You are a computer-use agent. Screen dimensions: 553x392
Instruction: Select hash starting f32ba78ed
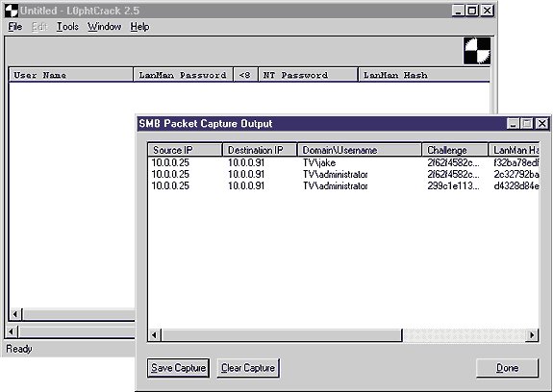pyautogui.click(x=516, y=162)
